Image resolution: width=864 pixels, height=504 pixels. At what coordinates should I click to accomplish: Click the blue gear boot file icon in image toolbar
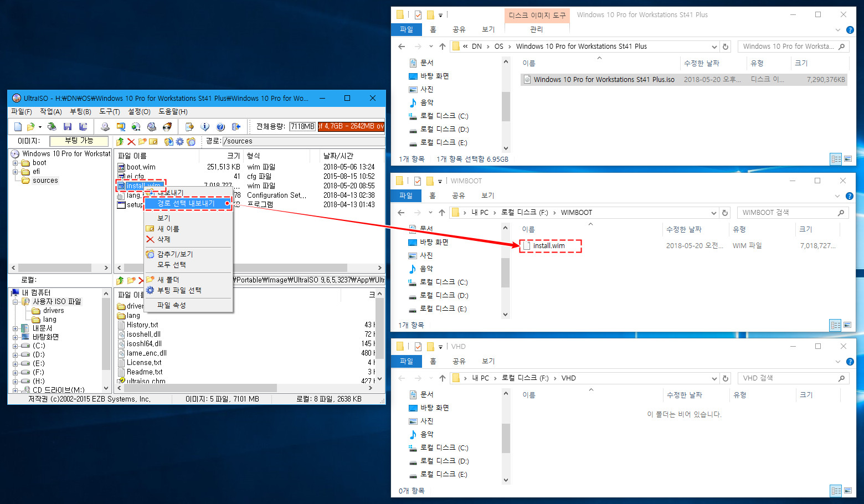(180, 142)
